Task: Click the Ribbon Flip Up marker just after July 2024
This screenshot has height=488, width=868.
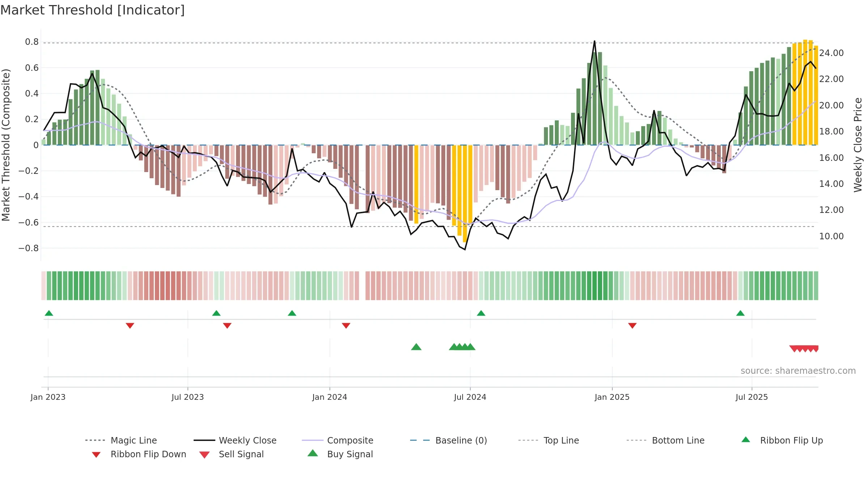Action: click(481, 313)
